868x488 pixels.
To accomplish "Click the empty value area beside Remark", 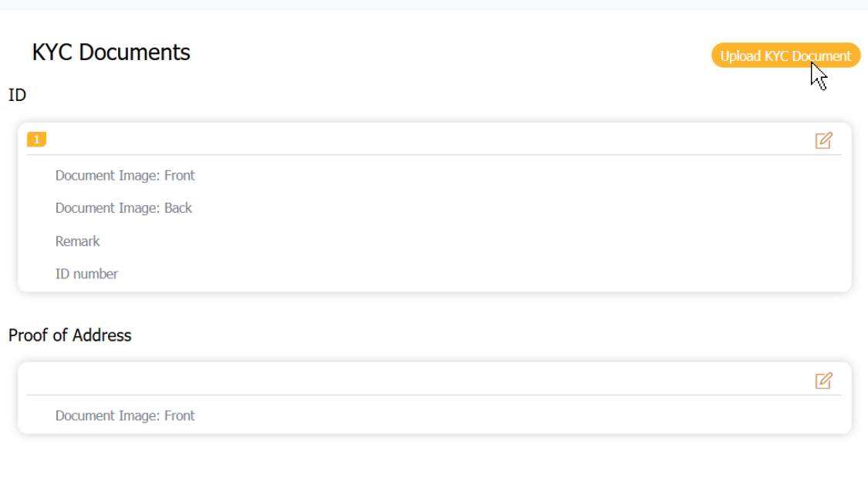I will click(x=463, y=241).
